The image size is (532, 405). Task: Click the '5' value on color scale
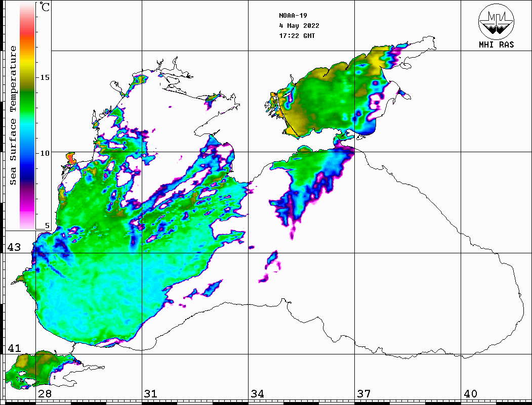coord(47,226)
